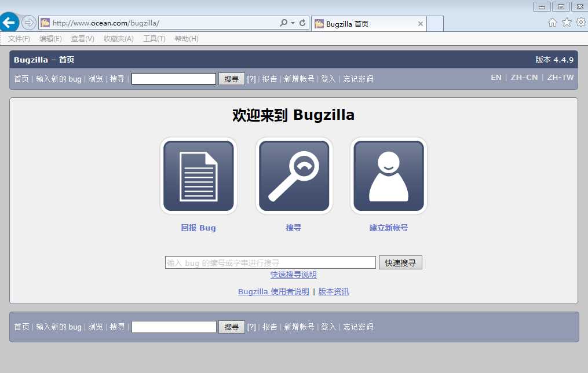Open the 文件(F) menu
The image size is (588, 373).
[x=19, y=39]
